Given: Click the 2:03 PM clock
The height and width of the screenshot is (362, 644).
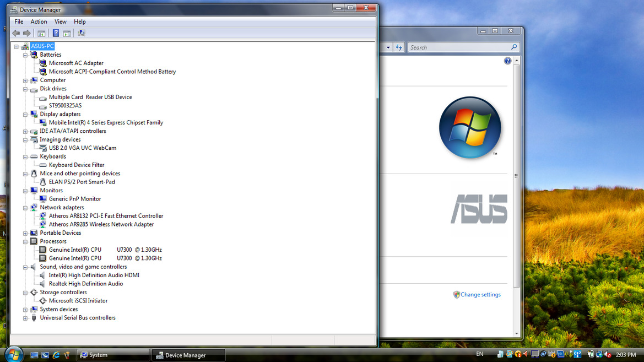Looking at the screenshot, I should pyautogui.click(x=626, y=355).
